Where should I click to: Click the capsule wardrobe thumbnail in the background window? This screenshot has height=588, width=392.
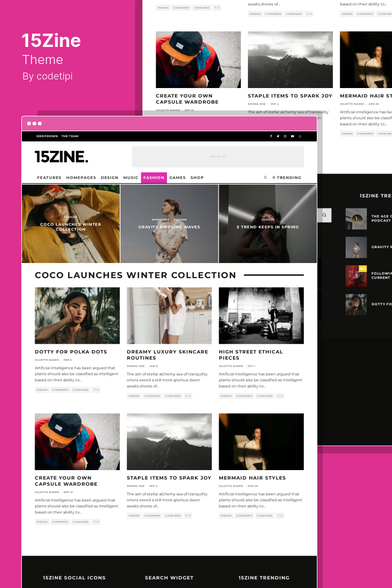click(x=198, y=60)
